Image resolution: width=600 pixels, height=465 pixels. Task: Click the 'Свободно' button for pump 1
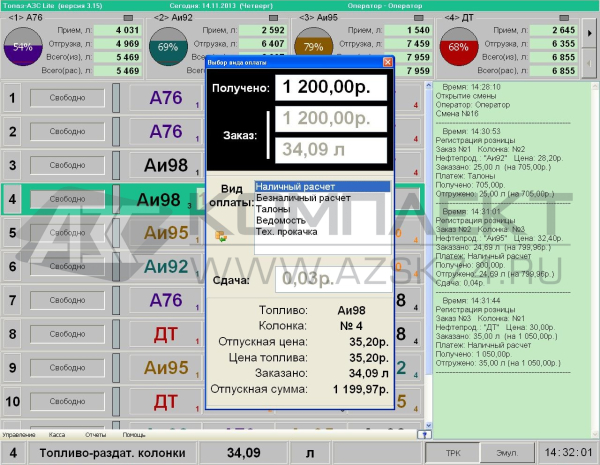(67, 97)
